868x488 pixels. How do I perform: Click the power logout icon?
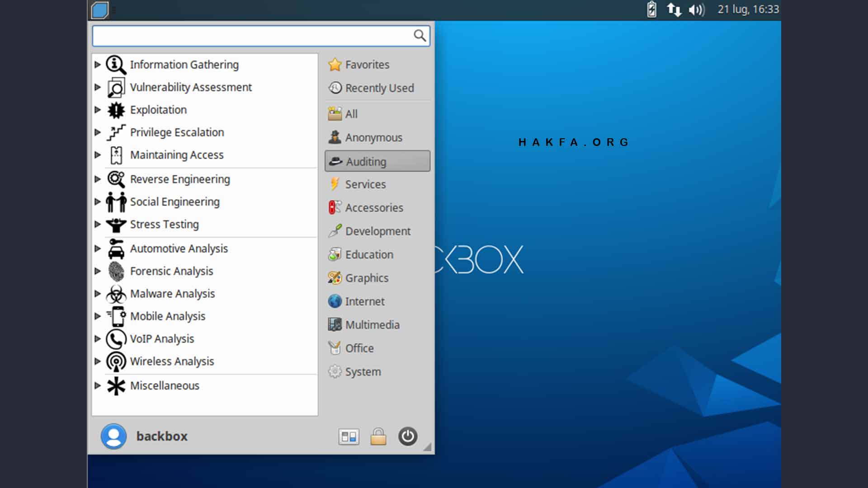pyautogui.click(x=408, y=436)
